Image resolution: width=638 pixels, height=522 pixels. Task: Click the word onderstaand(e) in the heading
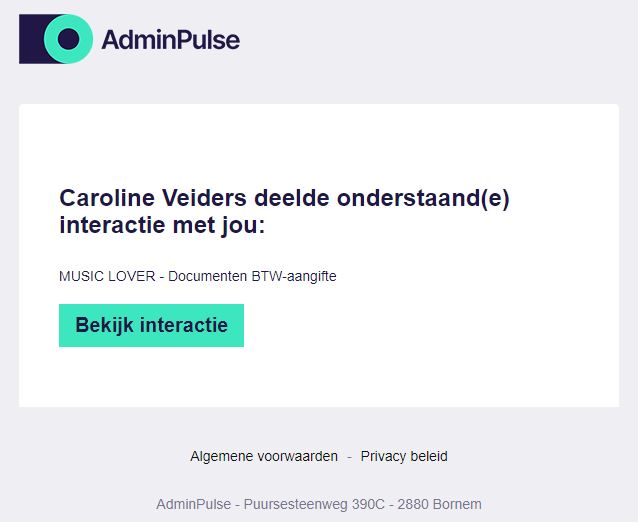click(x=423, y=199)
